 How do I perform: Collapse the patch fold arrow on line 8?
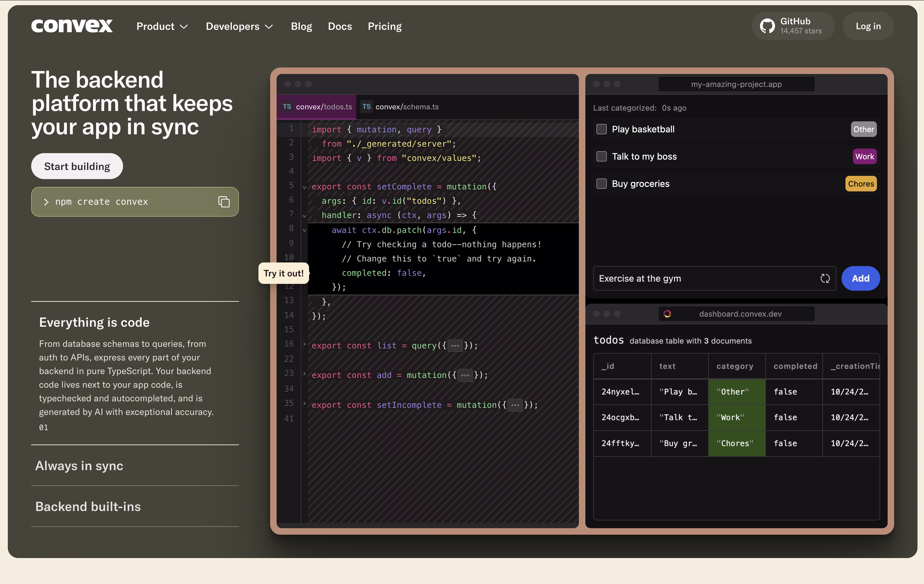304,230
